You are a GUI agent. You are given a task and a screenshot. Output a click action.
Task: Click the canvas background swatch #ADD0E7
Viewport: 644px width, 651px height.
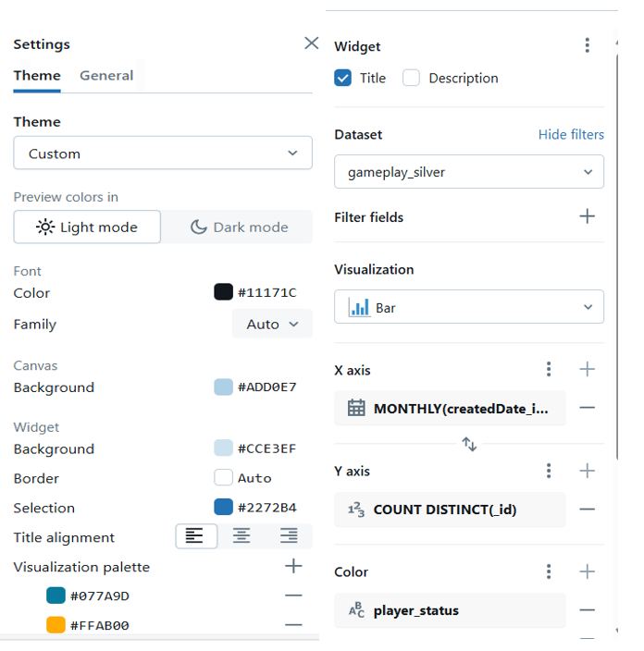click(223, 387)
